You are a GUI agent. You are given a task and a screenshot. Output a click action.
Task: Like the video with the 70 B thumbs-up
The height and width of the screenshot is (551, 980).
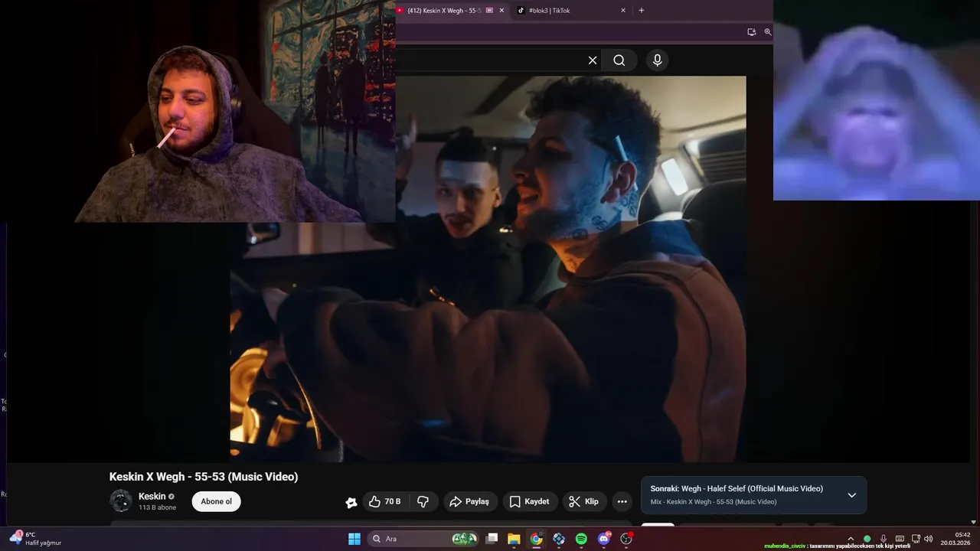point(385,501)
